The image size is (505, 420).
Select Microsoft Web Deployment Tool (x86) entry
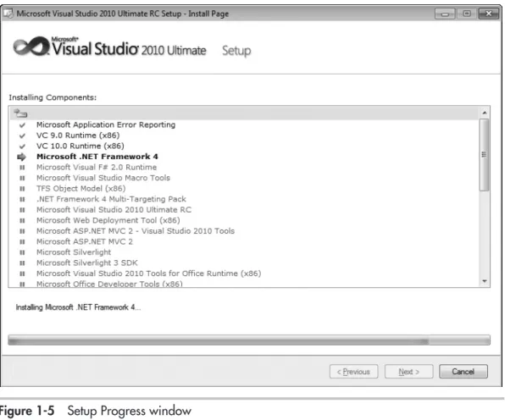[x=108, y=220]
